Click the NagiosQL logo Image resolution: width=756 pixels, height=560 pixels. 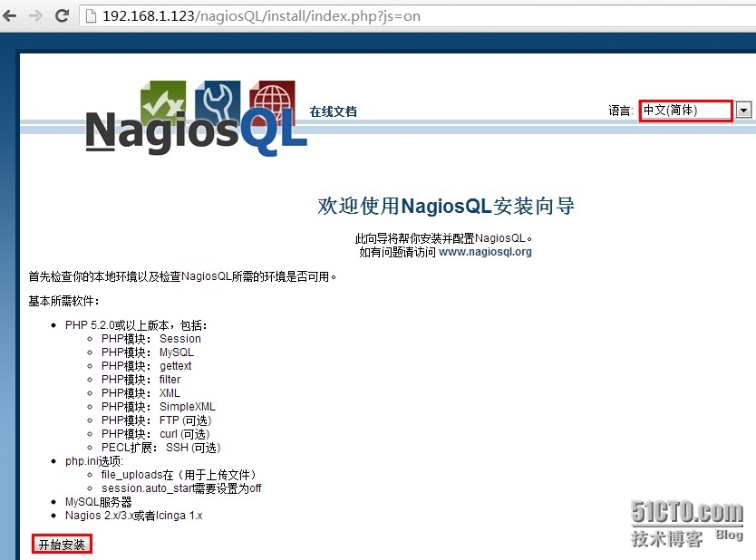tap(196, 118)
